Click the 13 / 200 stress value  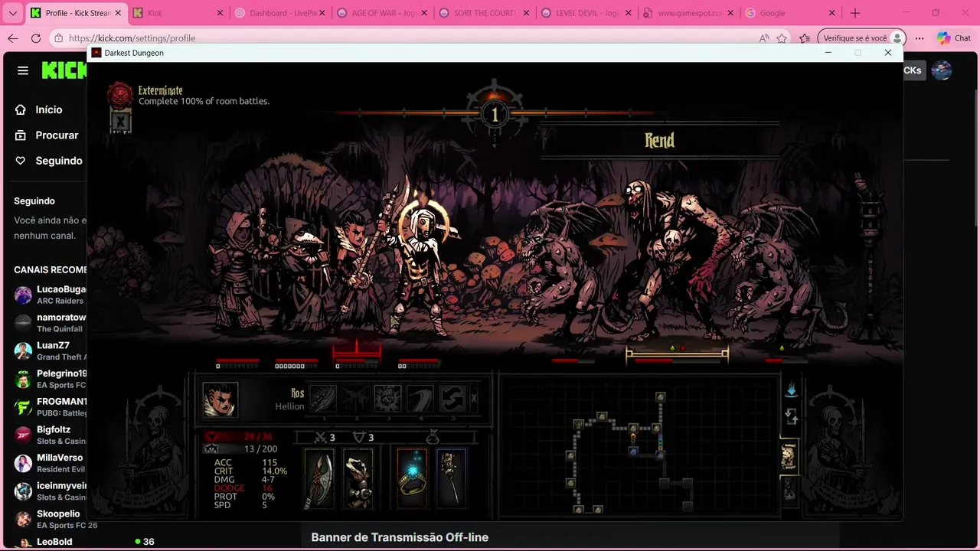tap(260, 449)
